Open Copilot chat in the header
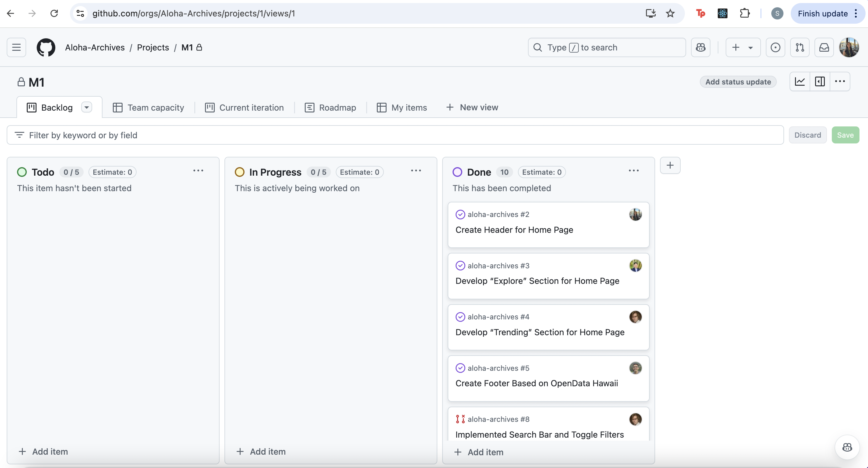868x468 pixels. pos(701,47)
